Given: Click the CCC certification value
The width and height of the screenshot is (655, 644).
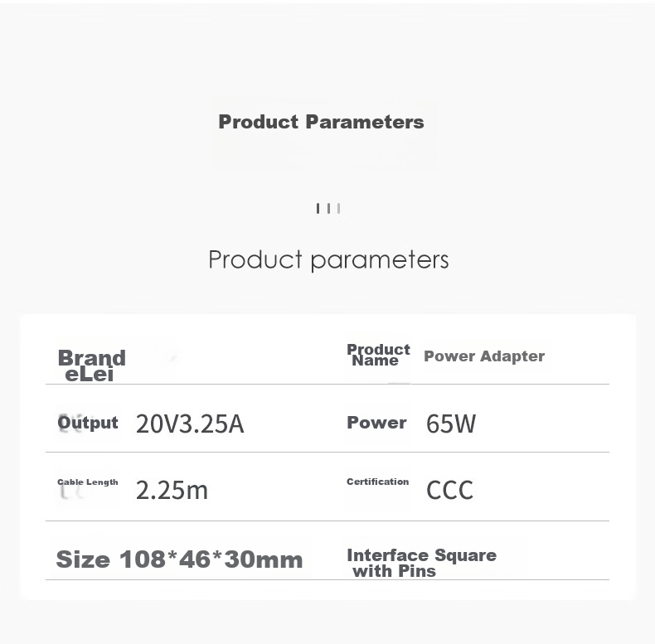Looking at the screenshot, I should coord(449,490).
